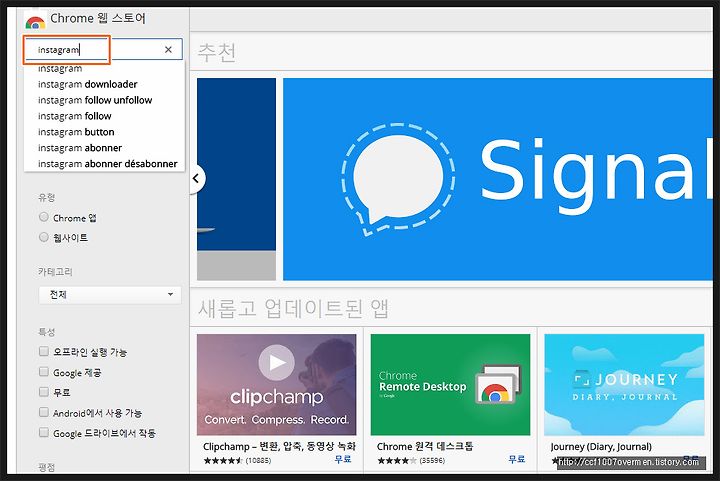Choose the 'instagram button' suggestion
Image resolution: width=720 pixels, height=481 pixels.
tap(76, 132)
